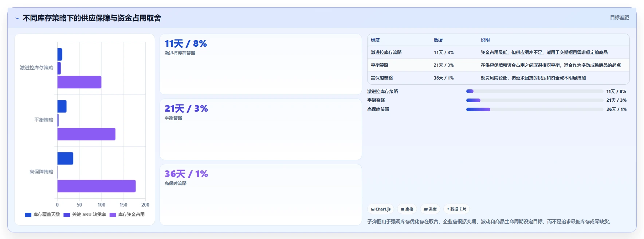Click the table cell 36天 / 1%
644x239 pixels.
click(x=444, y=78)
